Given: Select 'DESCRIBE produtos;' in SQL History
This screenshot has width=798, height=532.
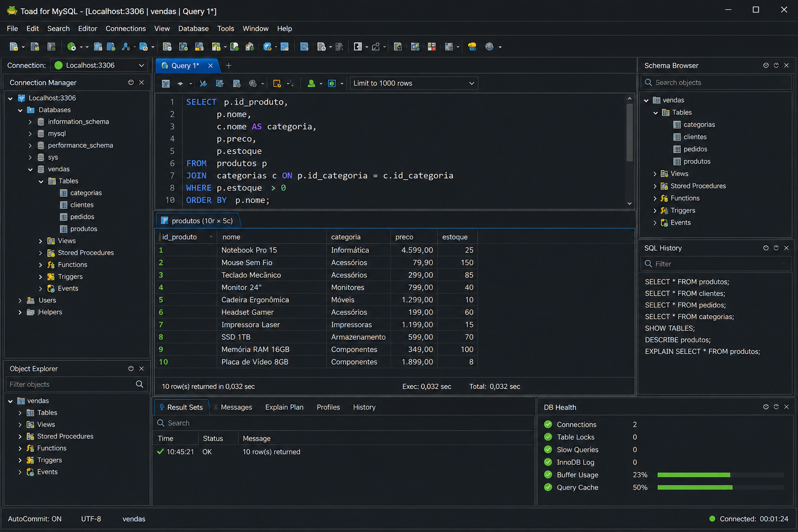Looking at the screenshot, I should 678,340.
